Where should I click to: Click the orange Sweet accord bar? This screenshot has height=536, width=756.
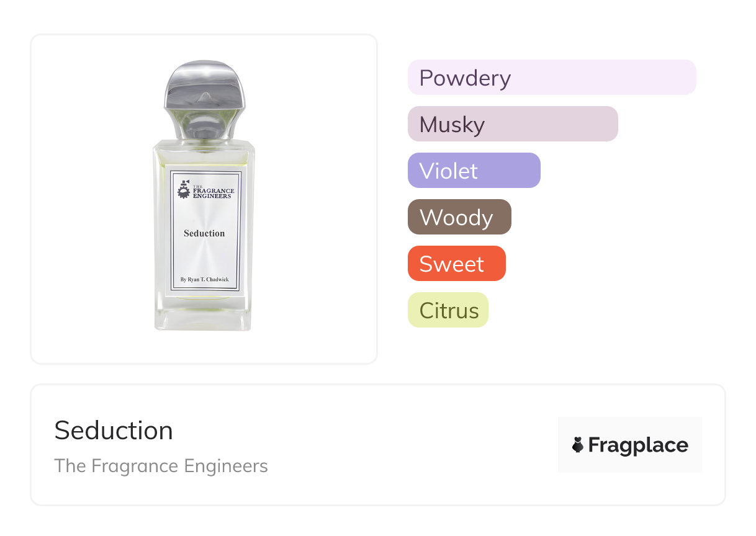tap(456, 264)
